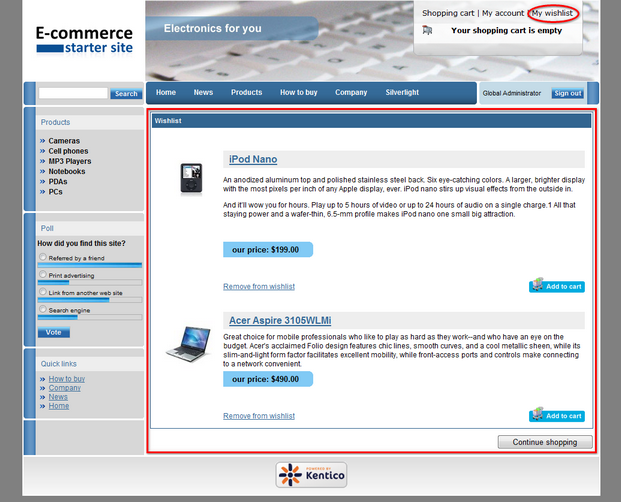Open 'Company' quick link
Image resolution: width=621 pixels, height=502 pixels.
coord(65,388)
